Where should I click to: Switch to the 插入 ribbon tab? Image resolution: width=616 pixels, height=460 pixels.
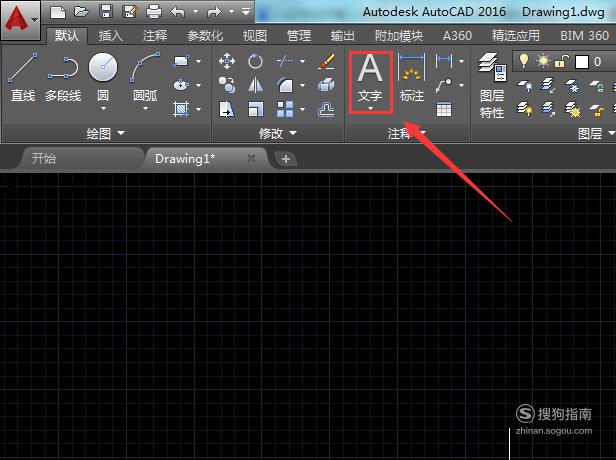tap(111, 36)
